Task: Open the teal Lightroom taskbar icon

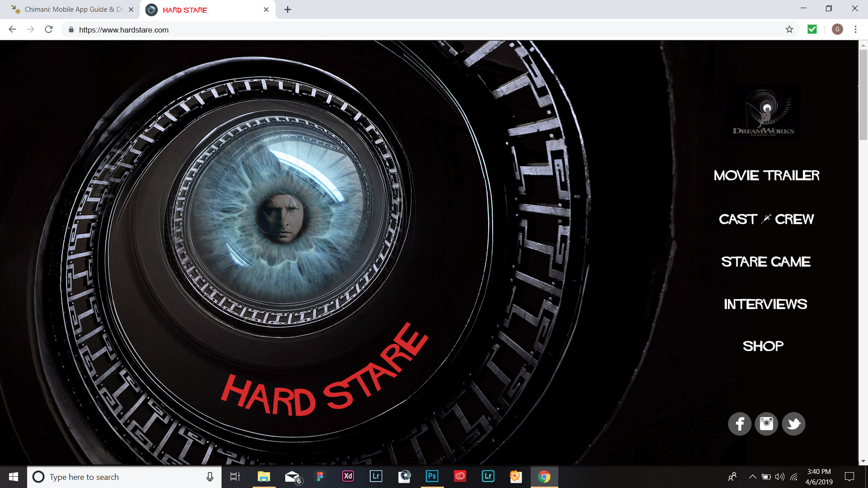Action: click(x=488, y=477)
